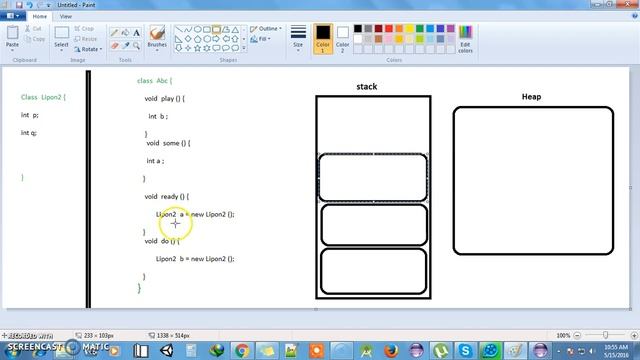The width and height of the screenshot is (640, 360).
Task: Open Google Chrome from the taskbar
Action: point(242,351)
